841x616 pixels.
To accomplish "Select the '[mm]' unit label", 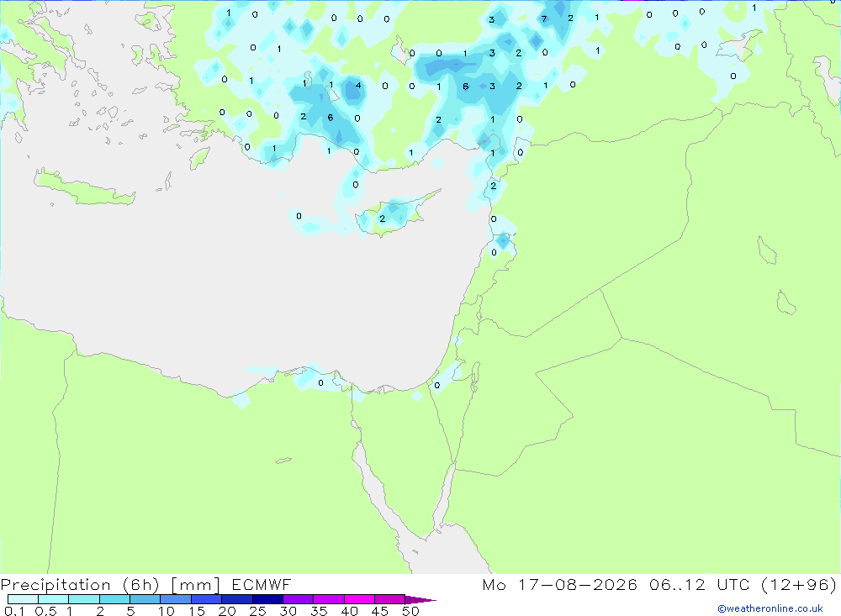I will 196,585.
